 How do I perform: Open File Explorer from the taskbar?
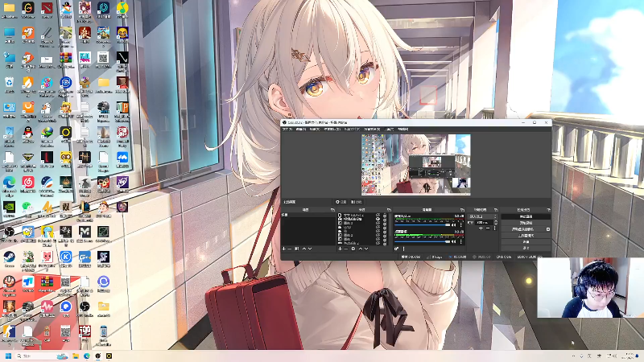tap(76, 356)
